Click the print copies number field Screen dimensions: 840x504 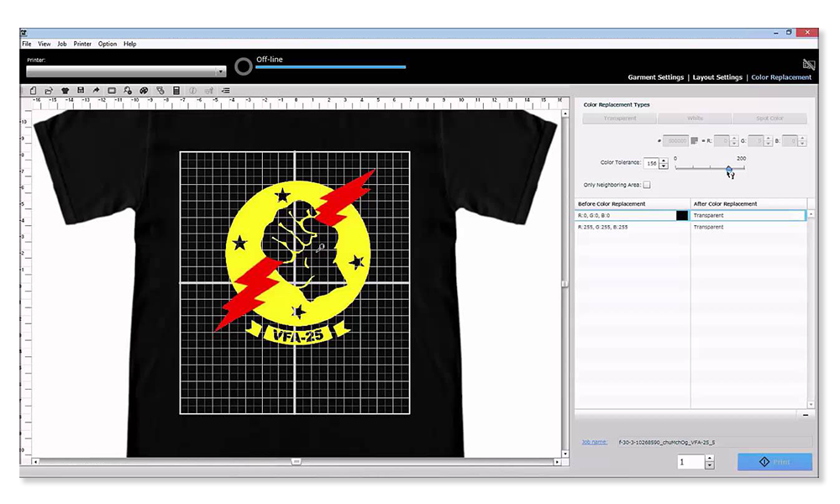coord(690,462)
